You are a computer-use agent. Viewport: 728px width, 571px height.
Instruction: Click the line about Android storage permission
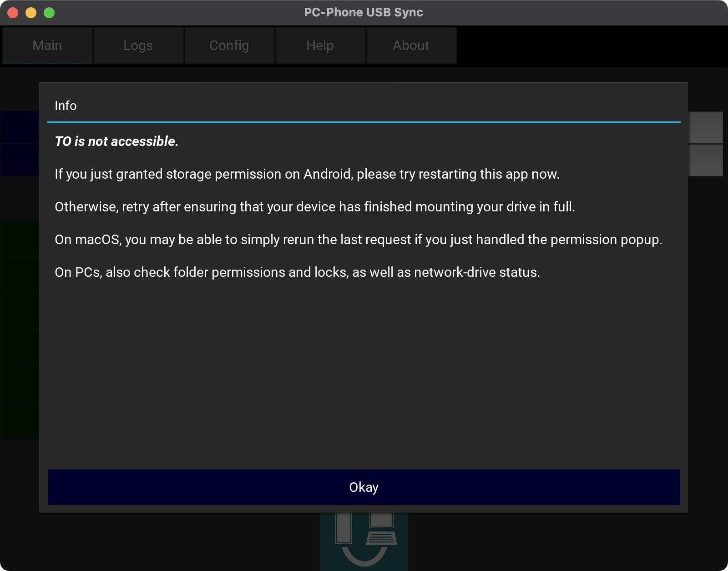coord(307,174)
